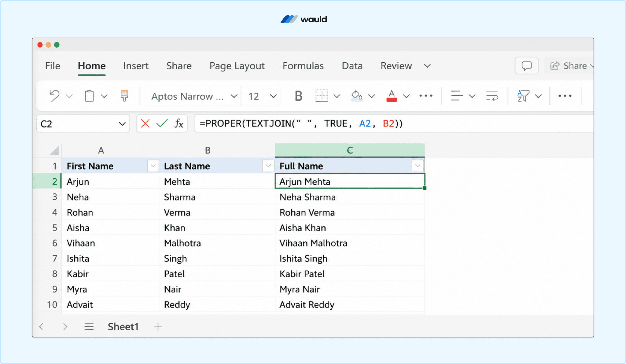This screenshot has height=364, width=626.
Task: Open the File menu
Action: click(53, 66)
